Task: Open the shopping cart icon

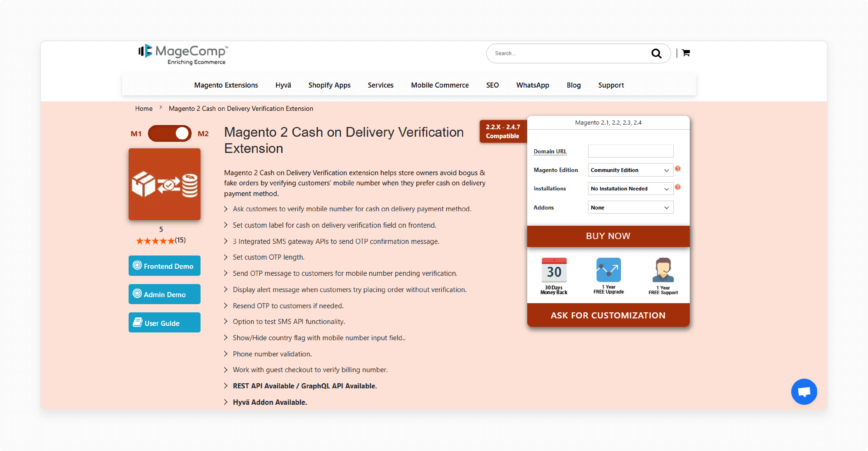Action: coord(686,53)
